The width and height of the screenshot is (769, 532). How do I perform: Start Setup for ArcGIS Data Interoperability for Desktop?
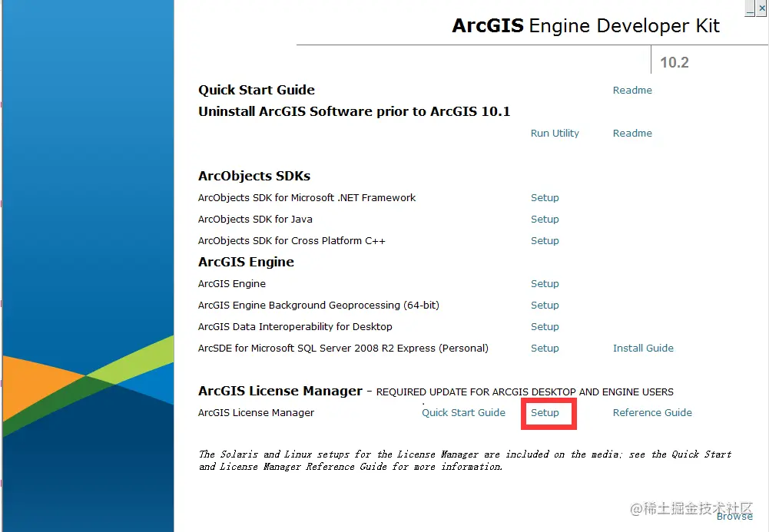[x=545, y=327]
